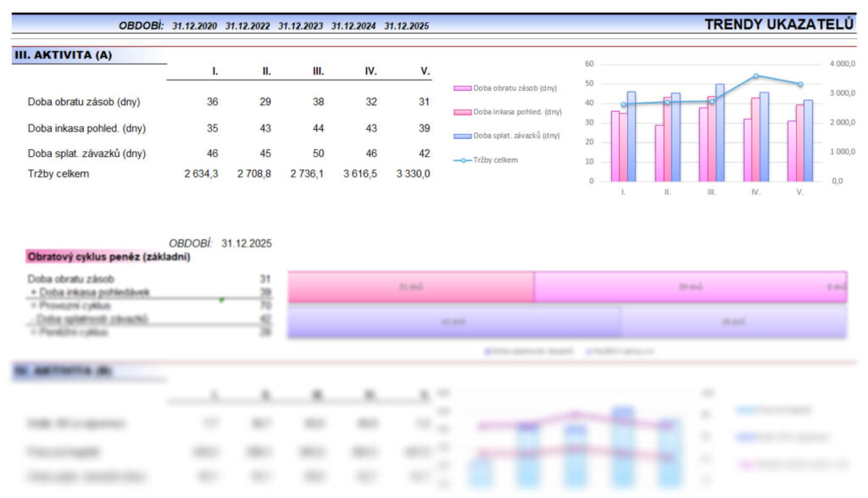Select the TRENDY UKAZATELŮ title
Viewport: 868px width, 498px height.
tap(779, 25)
